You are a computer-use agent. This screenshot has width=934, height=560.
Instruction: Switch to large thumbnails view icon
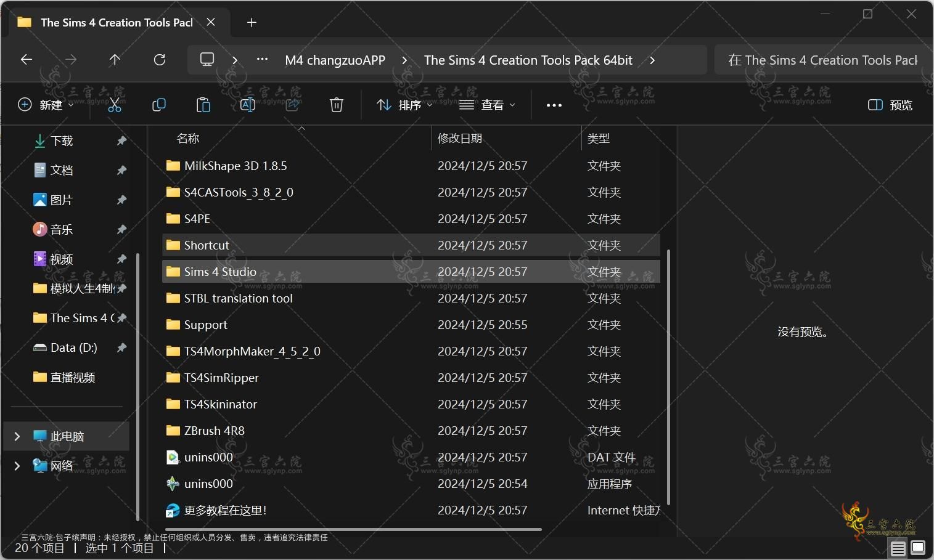918,548
